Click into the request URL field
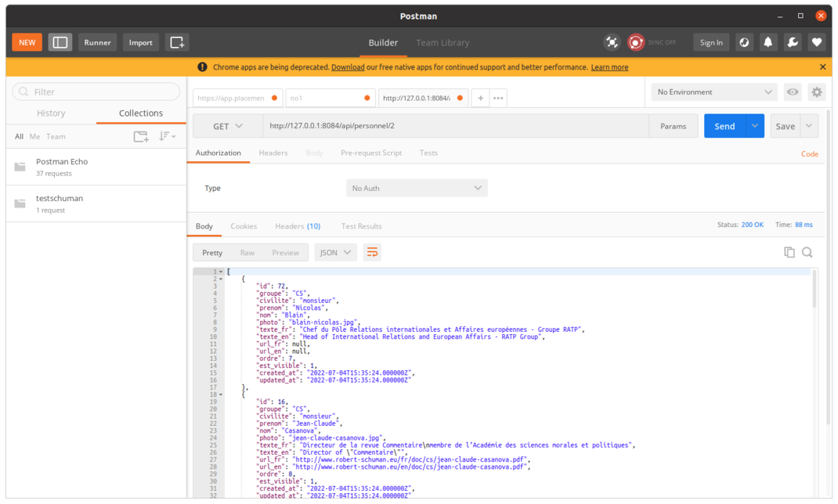The image size is (838, 504). pyautogui.click(x=454, y=126)
